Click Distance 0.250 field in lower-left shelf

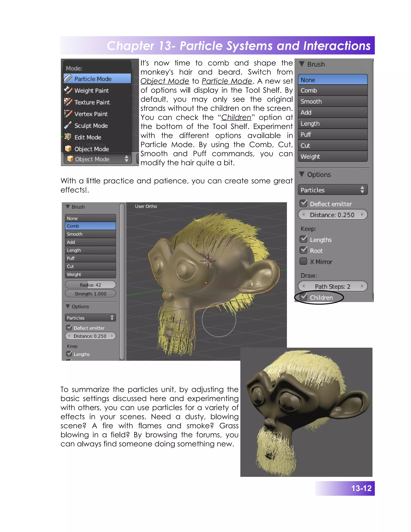[x=90, y=336]
